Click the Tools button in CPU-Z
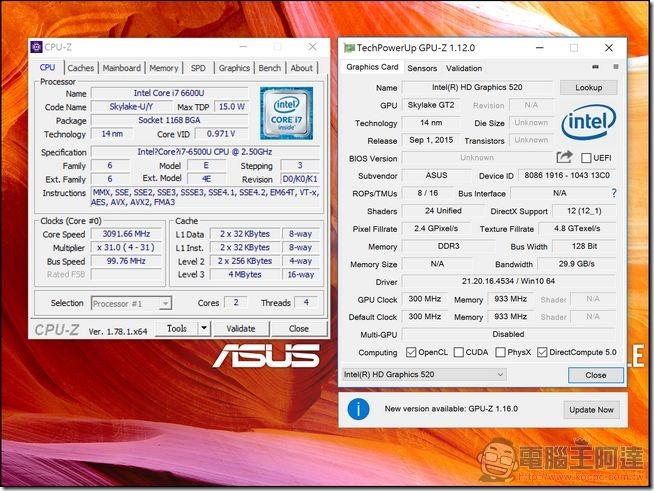This screenshot has width=654, height=491. [177, 328]
